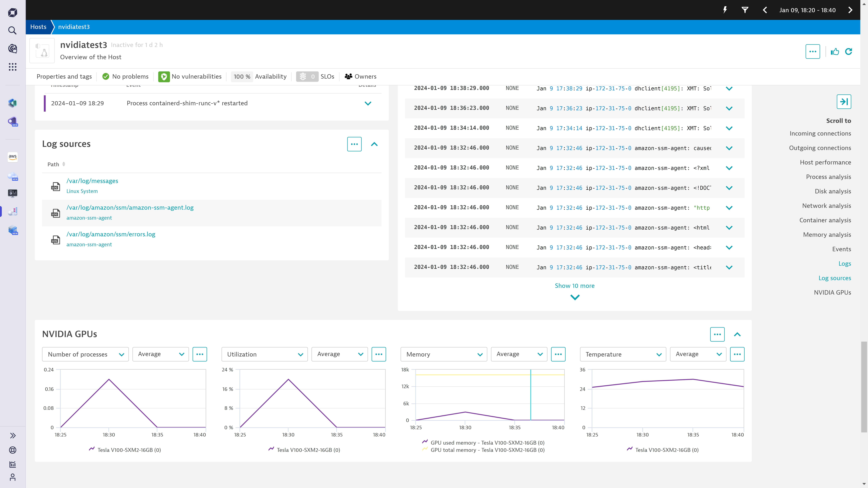Navigate to Hosts via the breadcrumb
The width and height of the screenshot is (868, 488).
[38, 27]
